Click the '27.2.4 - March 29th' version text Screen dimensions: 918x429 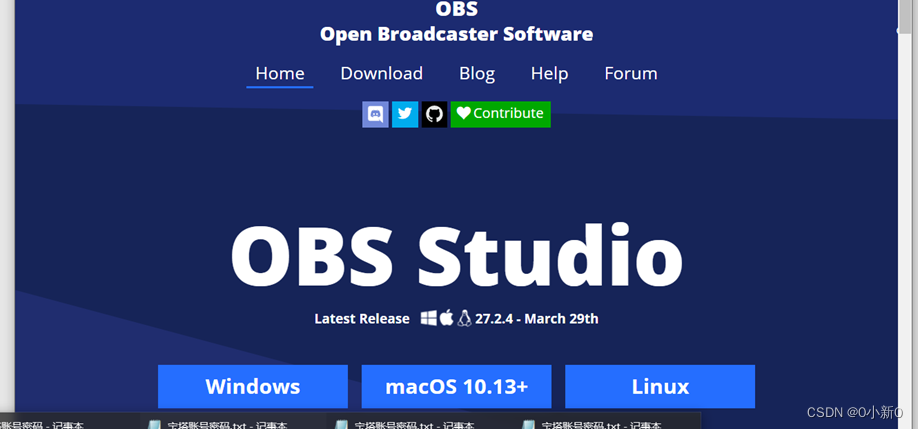point(537,319)
